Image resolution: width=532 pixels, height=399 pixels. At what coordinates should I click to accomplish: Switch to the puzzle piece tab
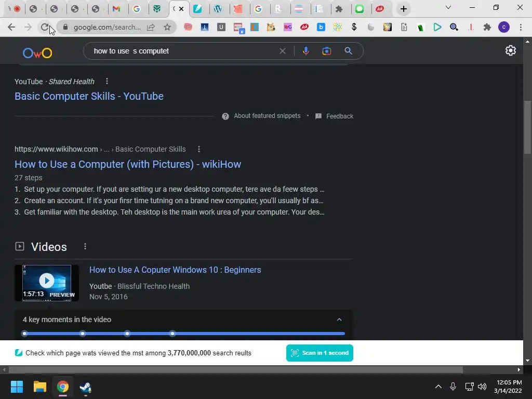339,9
